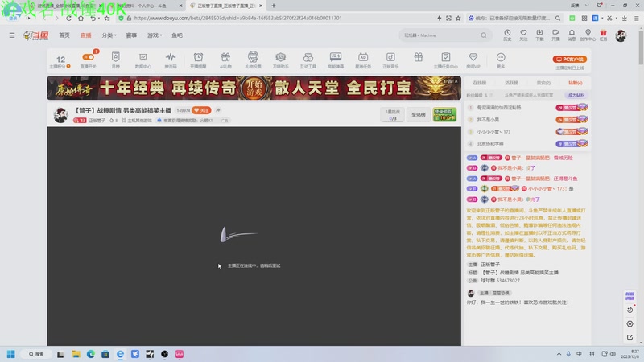
Task: Select ranked user 北京协和学神 in fan list
Action: 490,144
